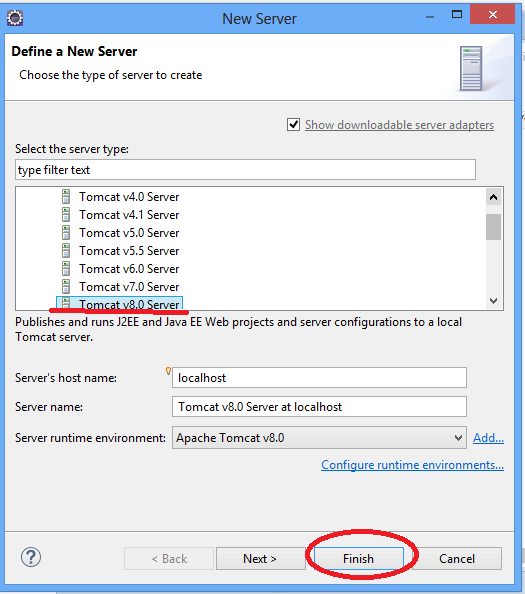Click the Tomcat v4.0 Server icon

pos(66,197)
